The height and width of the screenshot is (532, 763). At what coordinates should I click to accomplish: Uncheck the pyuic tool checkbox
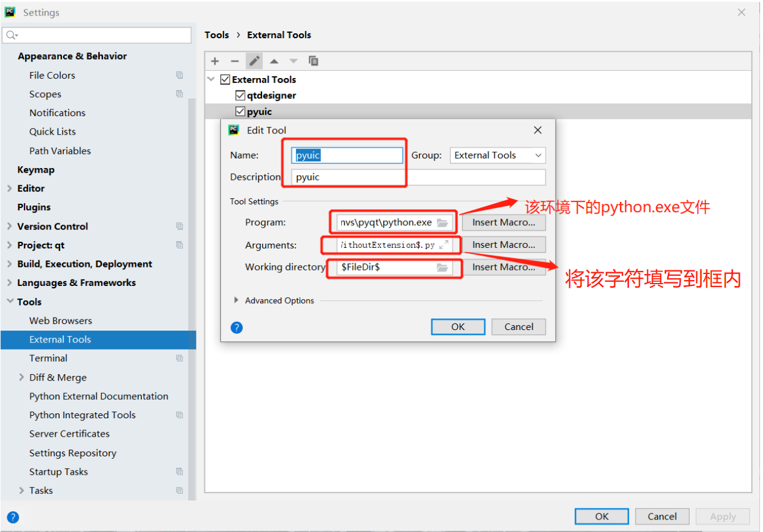pos(240,111)
